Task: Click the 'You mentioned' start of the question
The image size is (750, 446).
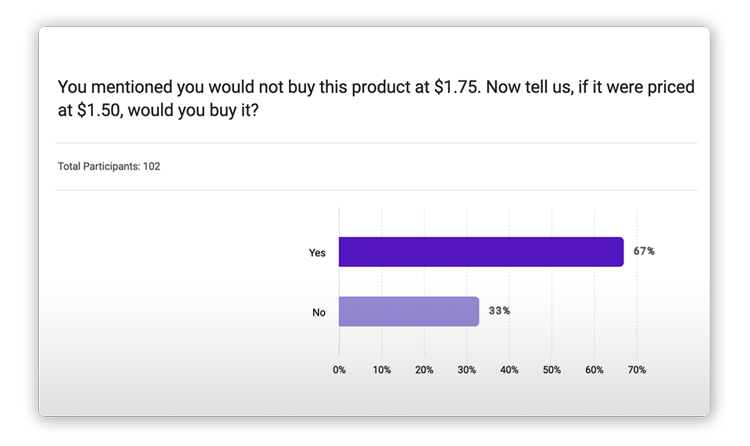Action: (107, 87)
